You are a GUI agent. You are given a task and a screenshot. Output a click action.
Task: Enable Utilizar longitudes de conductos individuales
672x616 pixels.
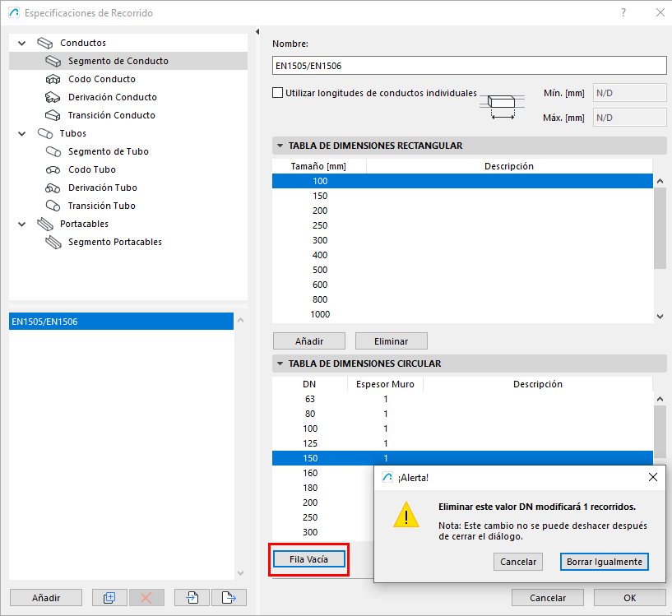278,93
